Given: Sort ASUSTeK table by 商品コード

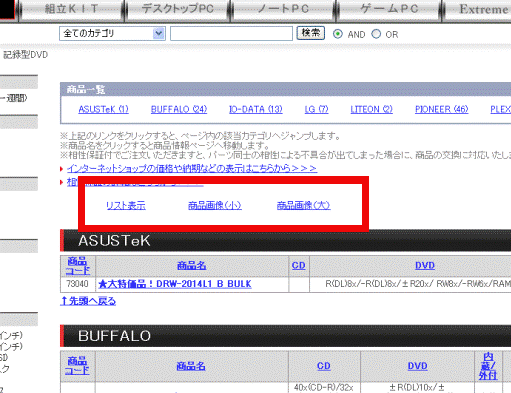Looking at the screenshot, I should coord(78,266).
